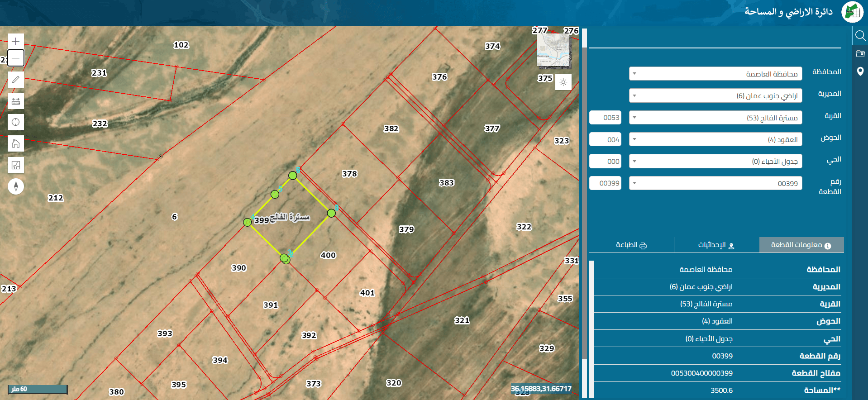Viewport: 868px width, 400px height.
Task: Click the page title دائرة الاراضي و المساحة
Action: tap(789, 12)
